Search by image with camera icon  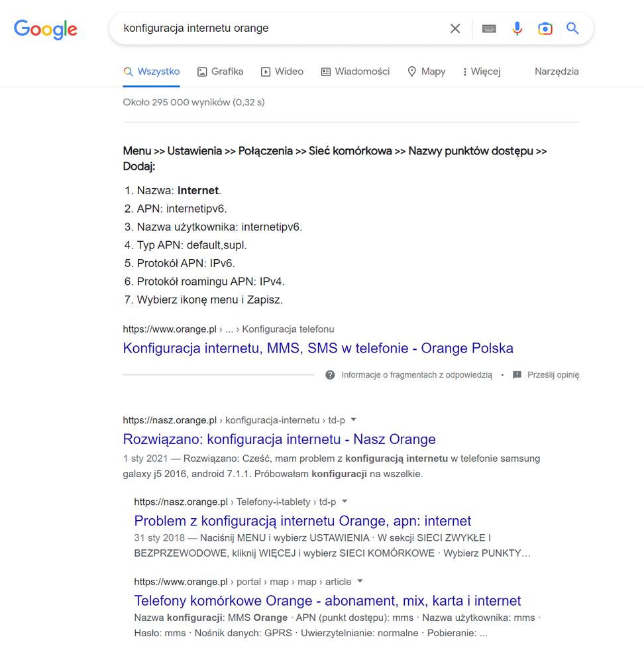[545, 28]
